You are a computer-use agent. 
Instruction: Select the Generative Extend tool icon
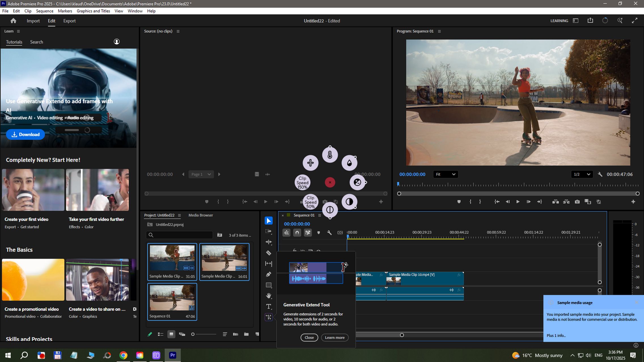point(268,317)
